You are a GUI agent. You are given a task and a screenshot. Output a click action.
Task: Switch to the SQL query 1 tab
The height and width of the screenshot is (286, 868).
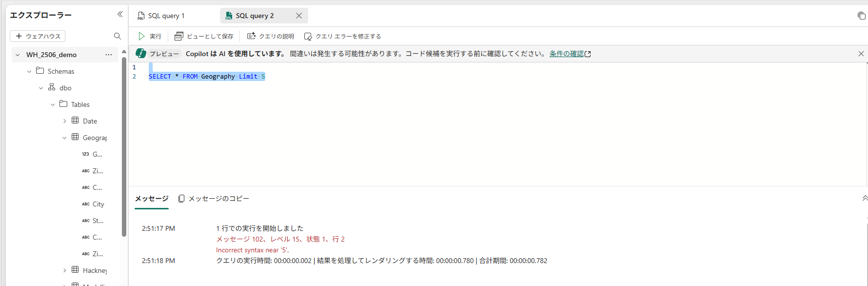click(x=166, y=16)
